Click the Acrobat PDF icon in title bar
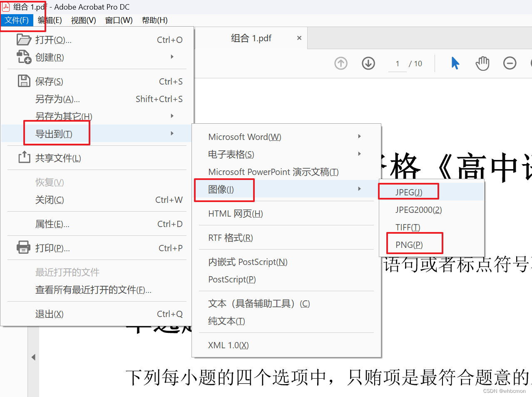This screenshot has width=532, height=397. click(6, 7)
